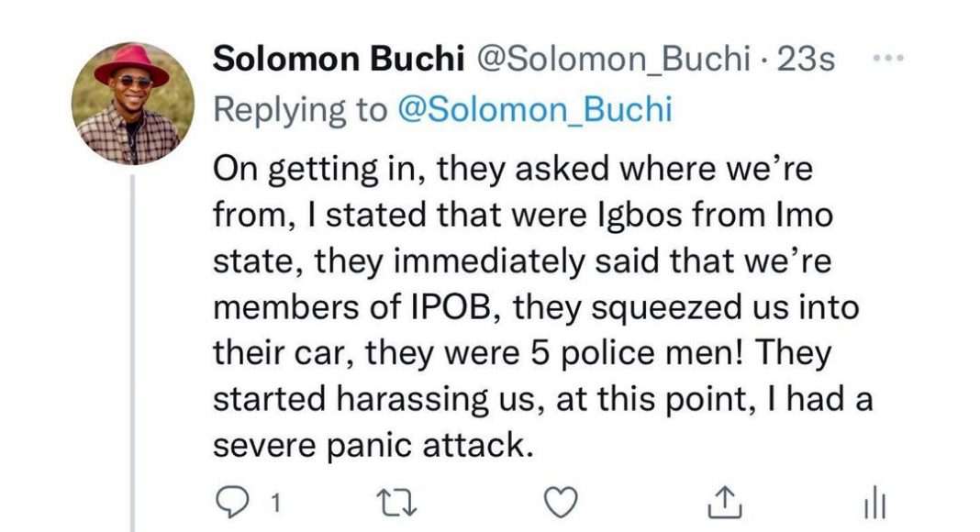Click the display name Solomon Buchi
The image size is (980, 532).
pyautogui.click(x=337, y=61)
